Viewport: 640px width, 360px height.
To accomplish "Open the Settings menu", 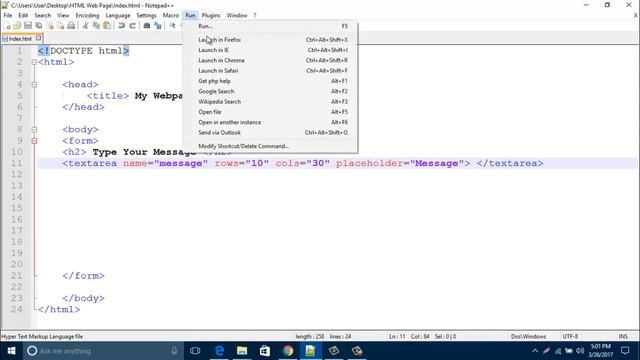I will 146,15.
